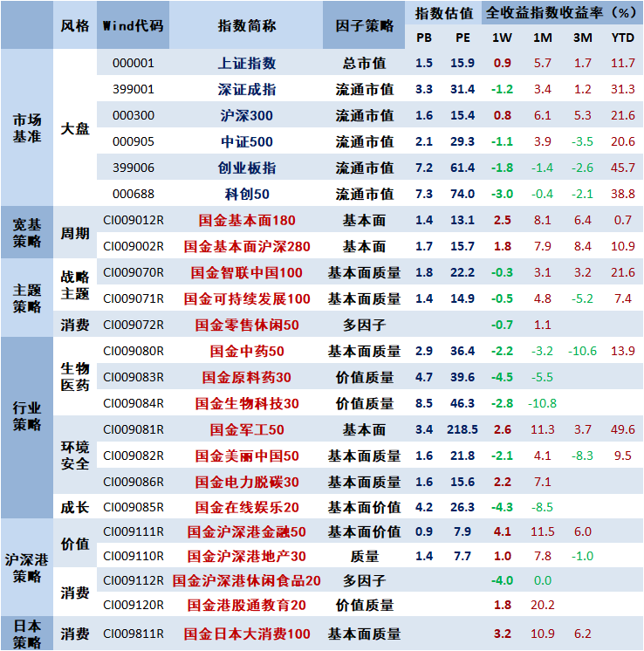The height and width of the screenshot is (651, 644).
Task: Select the 指数估值 header cell
Action: pyautogui.click(x=444, y=13)
